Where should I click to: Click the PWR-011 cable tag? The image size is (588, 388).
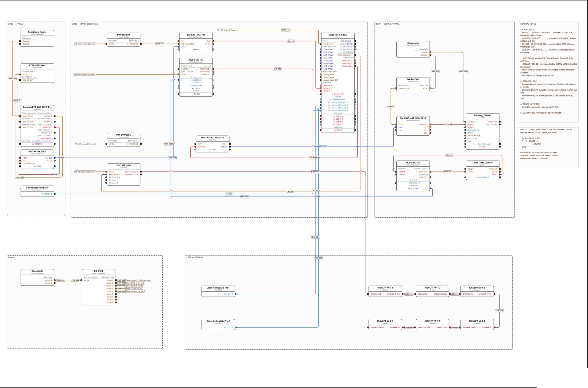pyautogui.click(x=391, y=106)
